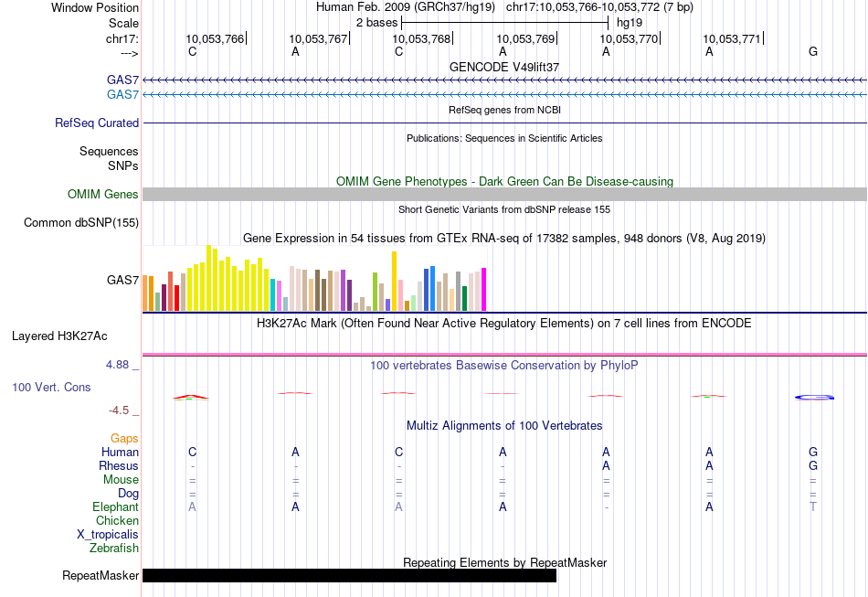The height and width of the screenshot is (597, 868).
Task: Click the Rhesus species label
Action: (119, 465)
